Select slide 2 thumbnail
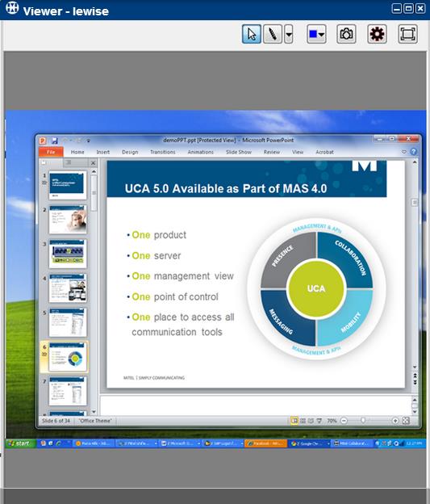Image resolution: width=430 pixels, height=504 pixels. click(x=68, y=220)
